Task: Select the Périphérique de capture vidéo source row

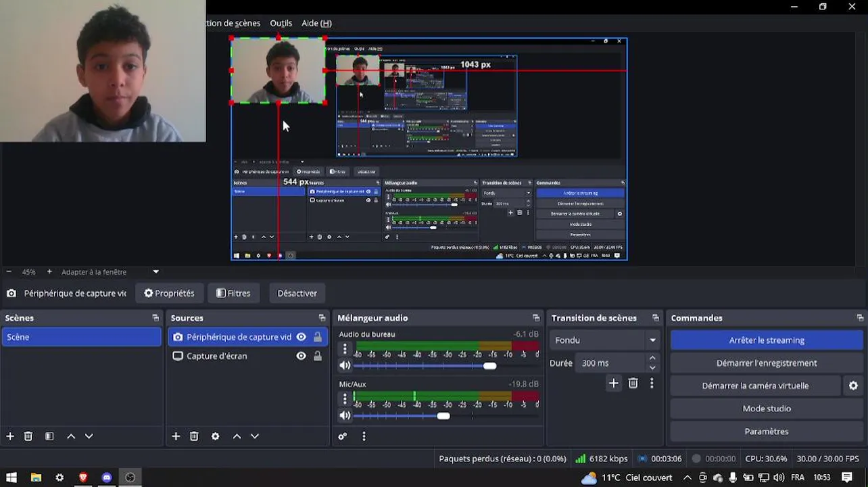Action: [x=247, y=337]
